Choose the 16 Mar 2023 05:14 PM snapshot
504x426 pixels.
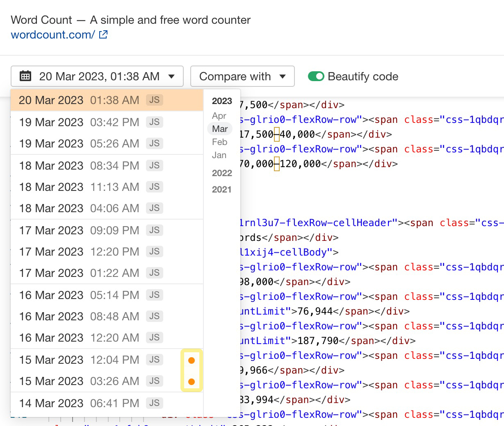pyautogui.click(x=79, y=295)
